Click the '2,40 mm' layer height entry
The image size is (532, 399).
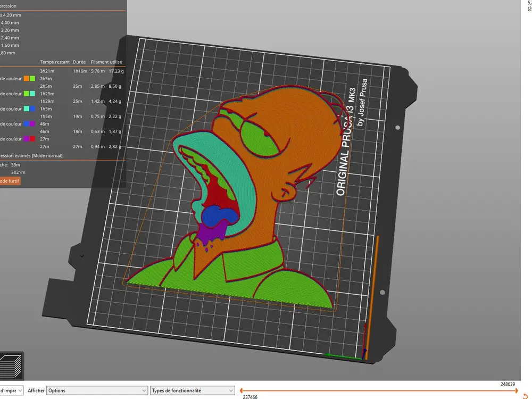pos(10,38)
